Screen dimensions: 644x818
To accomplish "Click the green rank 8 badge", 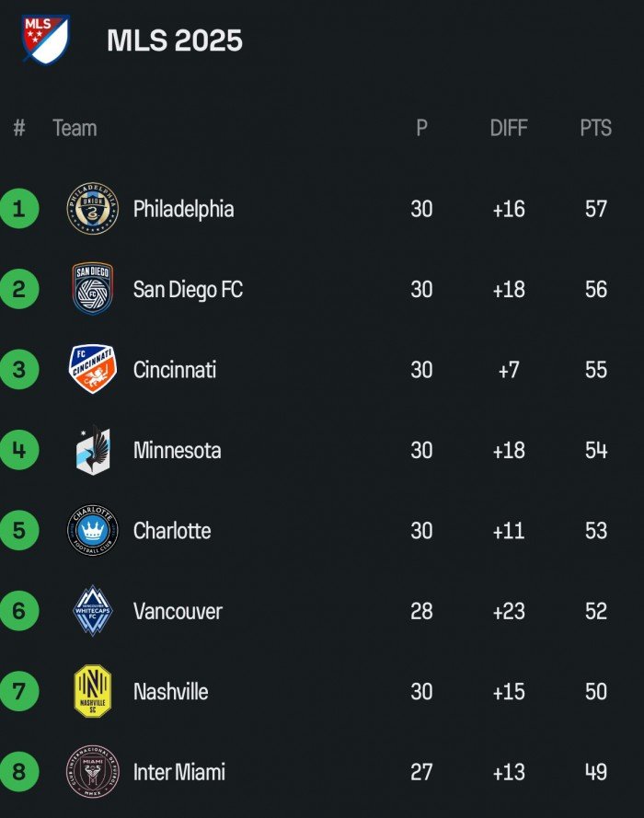I will pyautogui.click(x=19, y=772).
